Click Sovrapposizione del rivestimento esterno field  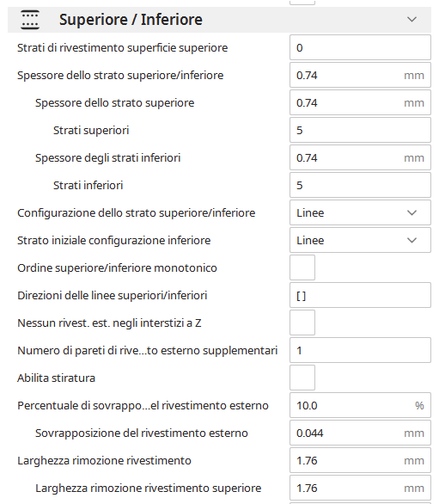pyautogui.click(x=360, y=433)
